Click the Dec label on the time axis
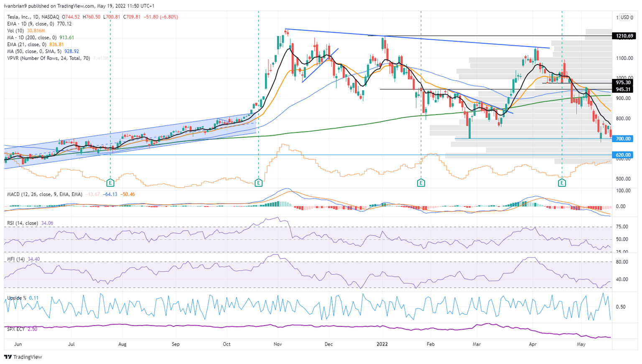This screenshot has width=642, height=364. (329, 344)
